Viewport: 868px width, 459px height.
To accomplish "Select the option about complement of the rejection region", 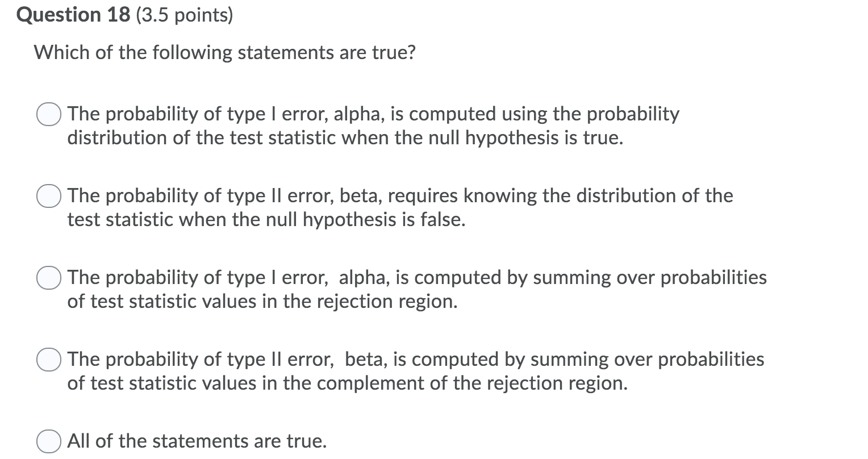I will (48, 360).
